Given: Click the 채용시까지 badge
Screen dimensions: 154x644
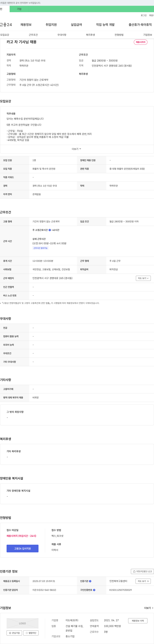Looking at the screenshot, I should [141, 42].
